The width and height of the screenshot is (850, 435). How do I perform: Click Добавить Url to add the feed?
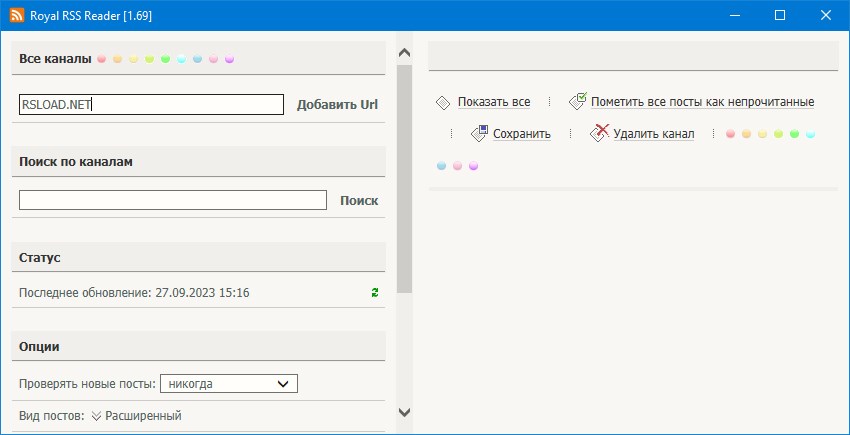[x=337, y=105]
